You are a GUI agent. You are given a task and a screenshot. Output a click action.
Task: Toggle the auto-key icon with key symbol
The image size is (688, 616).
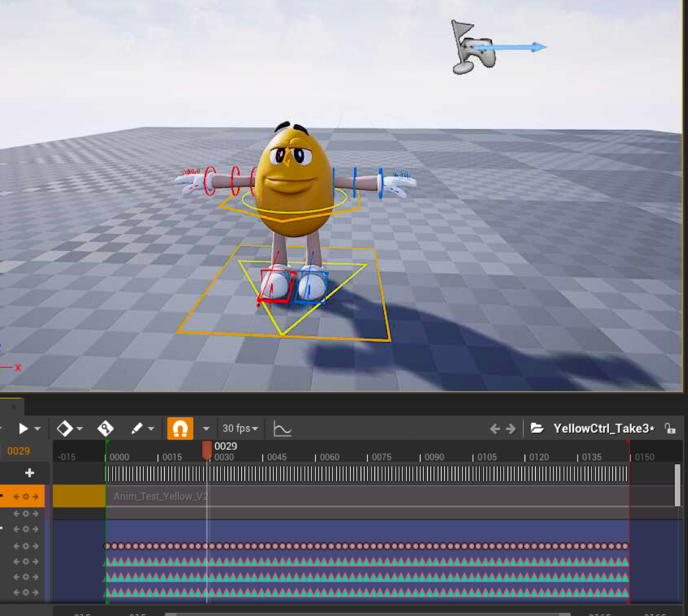pyautogui.click(x=105, y=428)
